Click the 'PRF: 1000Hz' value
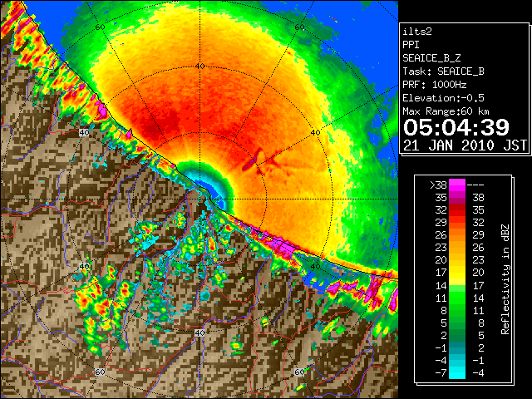Image resolution: width=532 pixels, height=399 pixels. point(435,85)
